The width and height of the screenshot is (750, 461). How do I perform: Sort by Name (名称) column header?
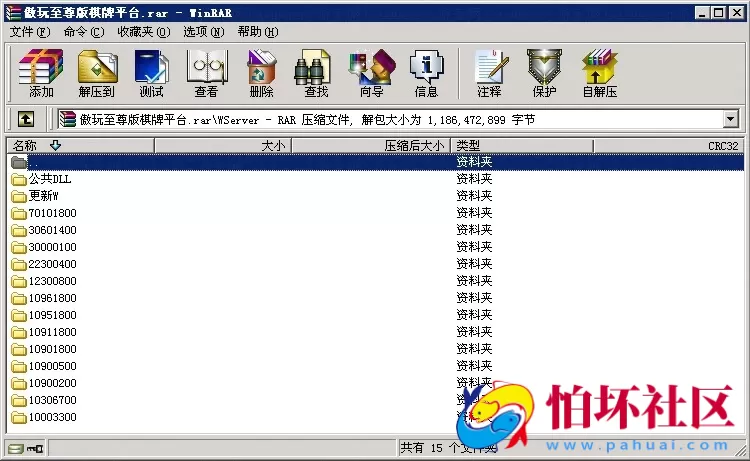coord(80,145)
